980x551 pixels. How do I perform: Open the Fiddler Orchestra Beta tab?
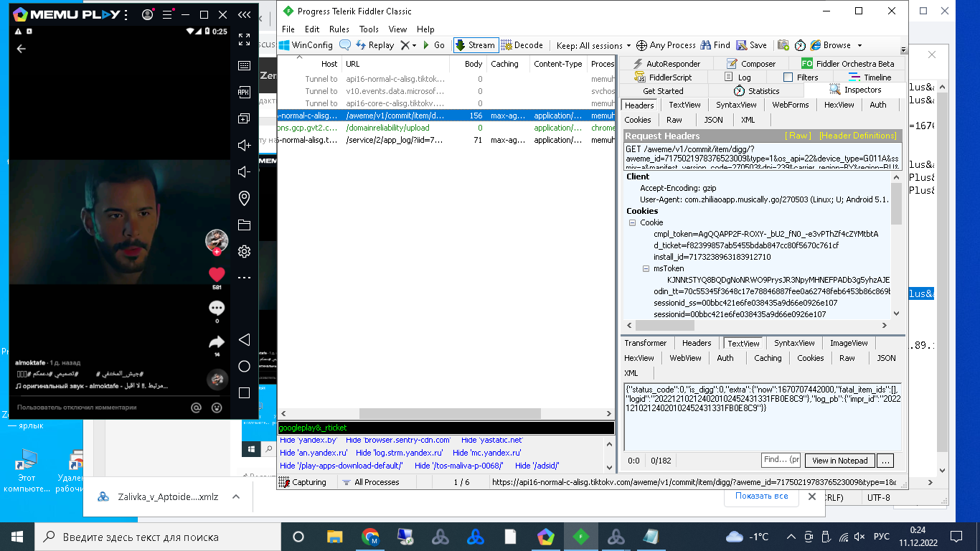(x=848, y=64)
